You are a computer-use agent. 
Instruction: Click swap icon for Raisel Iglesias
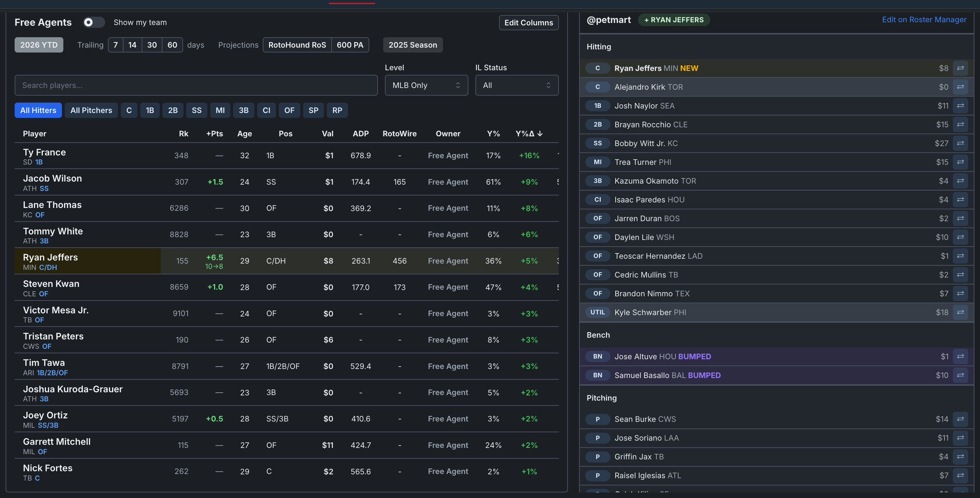point(960,475)
